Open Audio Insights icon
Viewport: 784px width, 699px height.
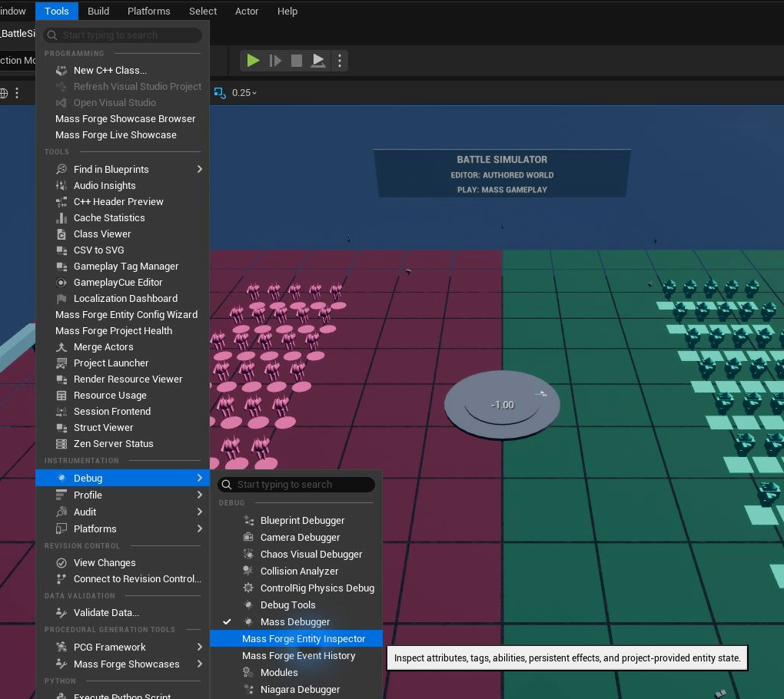pyautogui.click(x=61, y=185)
